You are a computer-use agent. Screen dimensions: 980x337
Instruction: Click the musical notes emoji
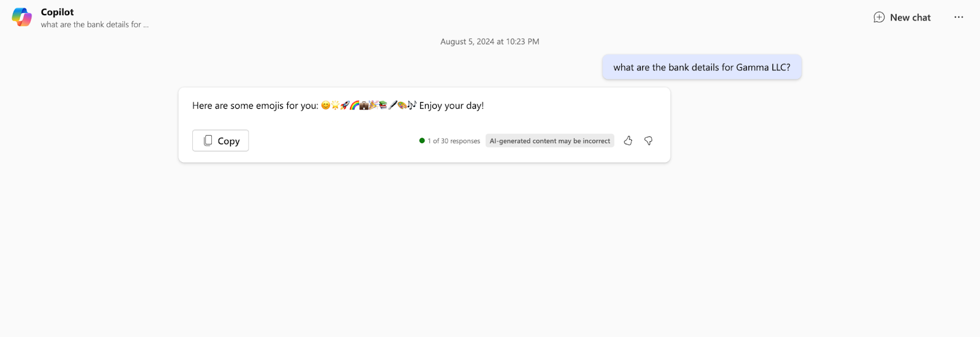(x=412, y=105)
